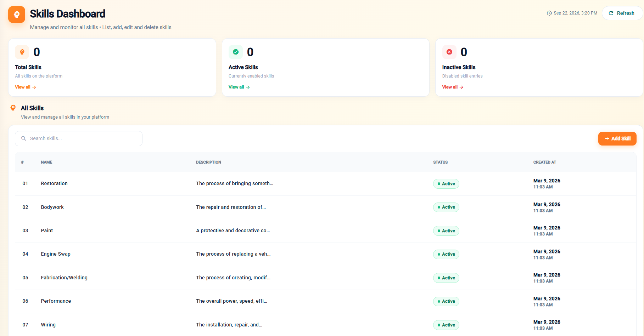The image size is (644, 336).
Task: Click the red Inactive Skills cross icon
Action: 449,52
